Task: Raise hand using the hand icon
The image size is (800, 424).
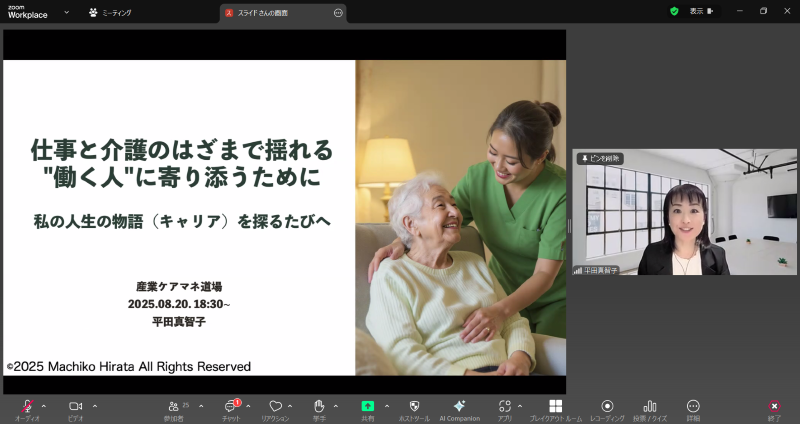Action: 319,406
